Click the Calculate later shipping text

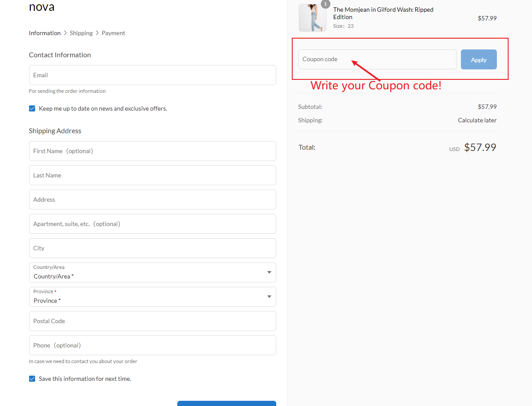477,120
